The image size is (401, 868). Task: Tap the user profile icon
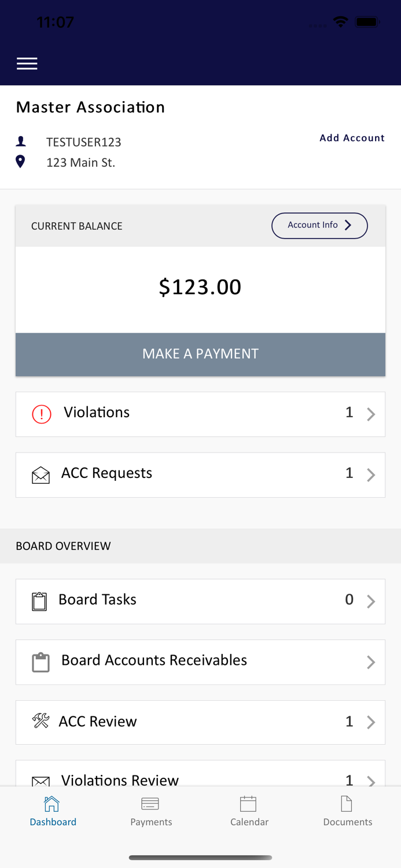(x=21, y=141)
